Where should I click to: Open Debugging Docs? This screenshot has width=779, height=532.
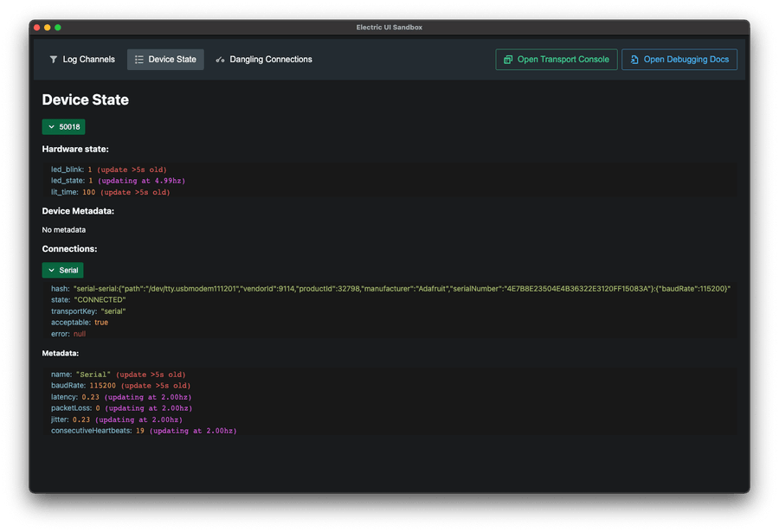pos(686,60)
